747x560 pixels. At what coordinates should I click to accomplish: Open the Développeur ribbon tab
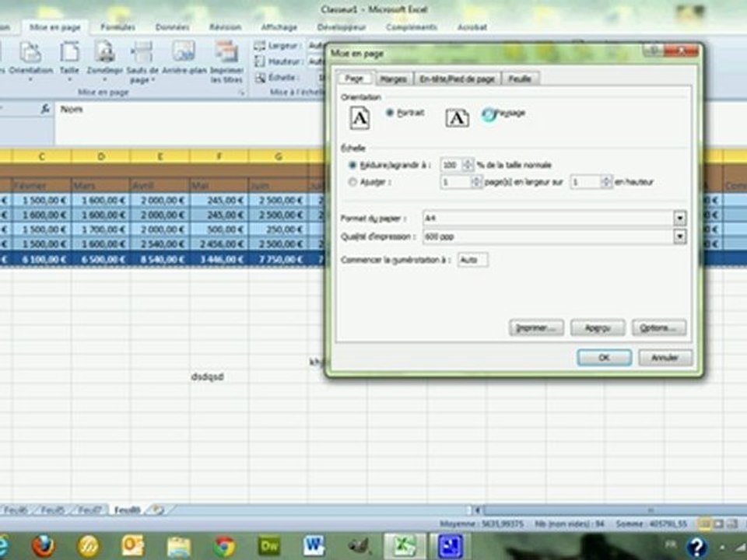click(342, 28)
